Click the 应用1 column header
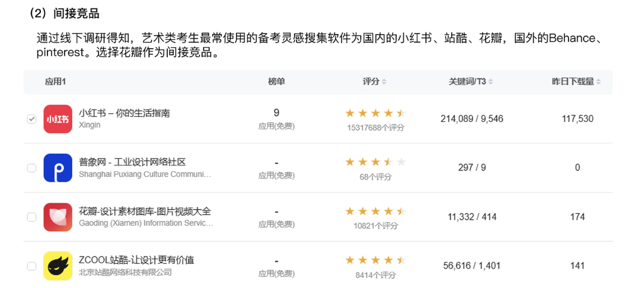The height and width of the screenshot is (288, 644). pyautogui.click(x=55, y=82)
